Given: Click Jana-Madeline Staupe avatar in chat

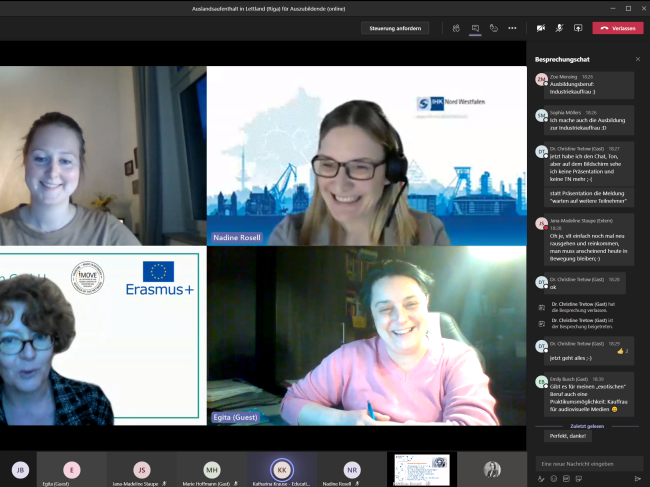Looking at the screenshot, I should pos(541,223).
